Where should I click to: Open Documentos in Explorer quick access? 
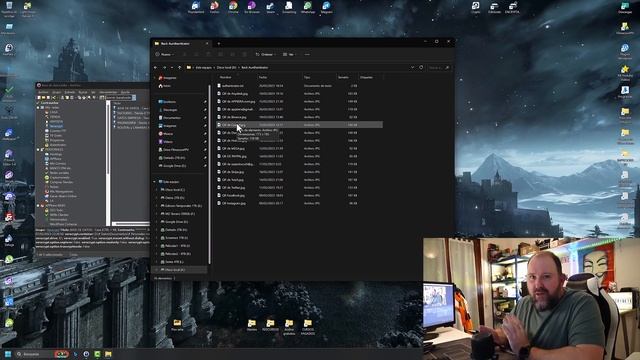(x=169, y=118)
